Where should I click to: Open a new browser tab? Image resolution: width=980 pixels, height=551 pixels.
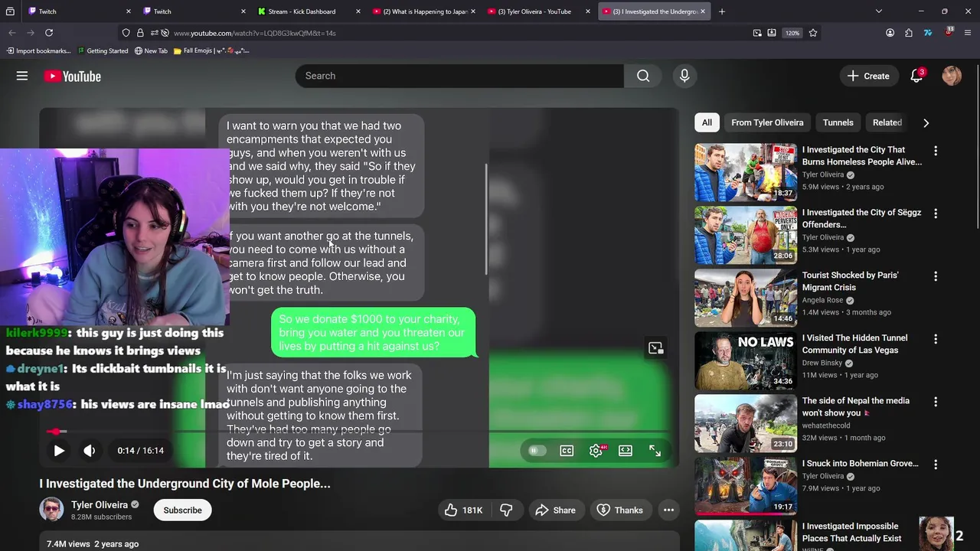click(x=721, y=11)
